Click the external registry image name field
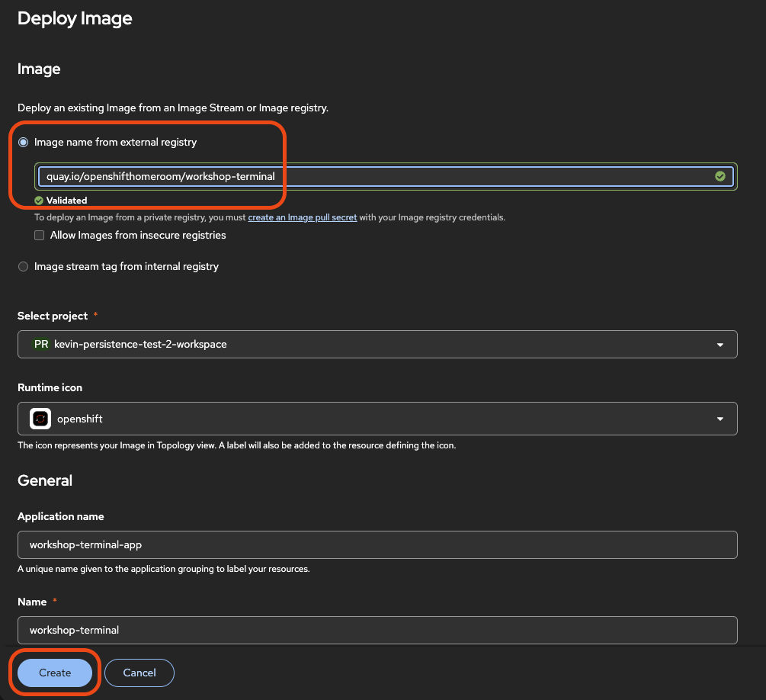Viewport: 766px width, 700px height. point(386,176)
